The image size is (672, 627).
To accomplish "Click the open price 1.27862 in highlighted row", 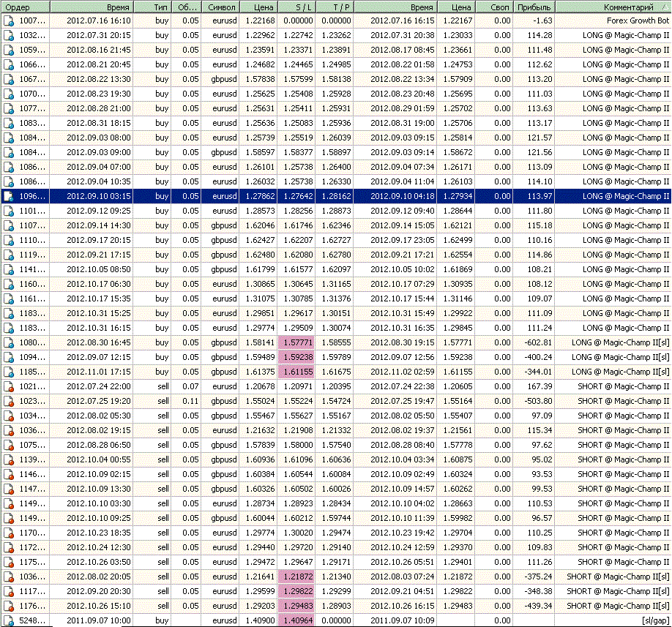I will (260, 196).
